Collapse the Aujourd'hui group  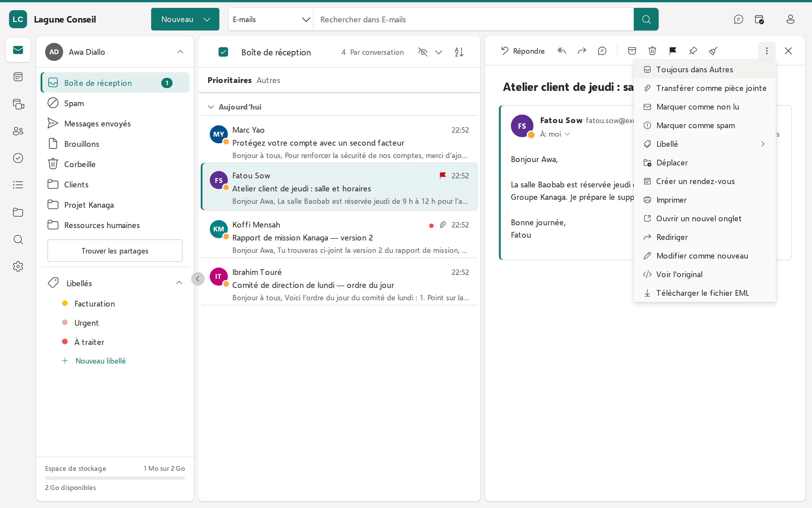[x=211, y=107]
